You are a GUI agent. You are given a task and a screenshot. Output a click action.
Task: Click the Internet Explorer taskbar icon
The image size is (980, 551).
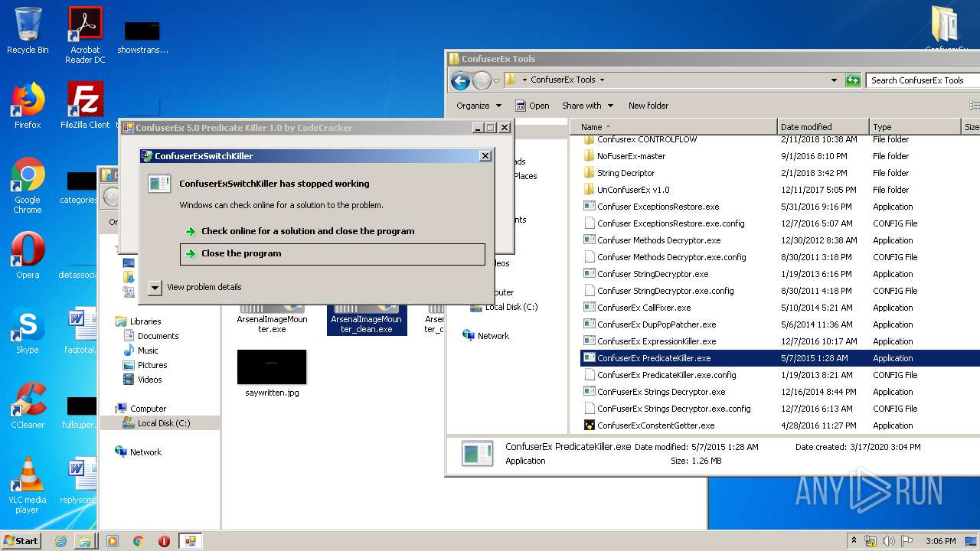(x=60, y=541)
